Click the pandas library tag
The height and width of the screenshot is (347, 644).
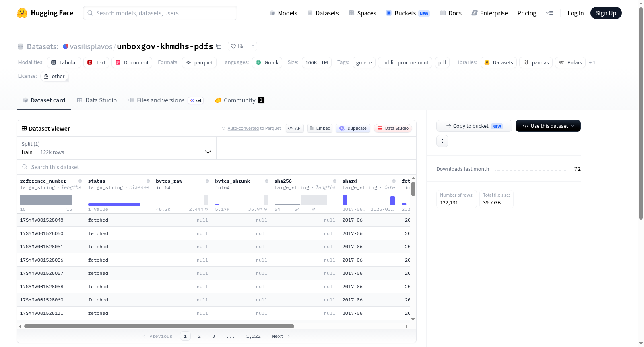[x=536, y=62]
